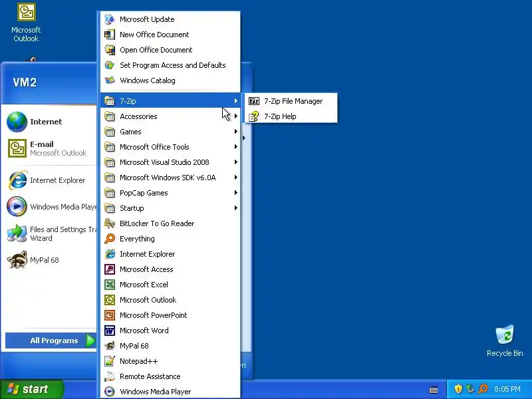Image resolution: width=532 pixels, height=399 pixels.
Task: Expand the 7-Zip submenu arrow
Action: click(x=236, y=101)
